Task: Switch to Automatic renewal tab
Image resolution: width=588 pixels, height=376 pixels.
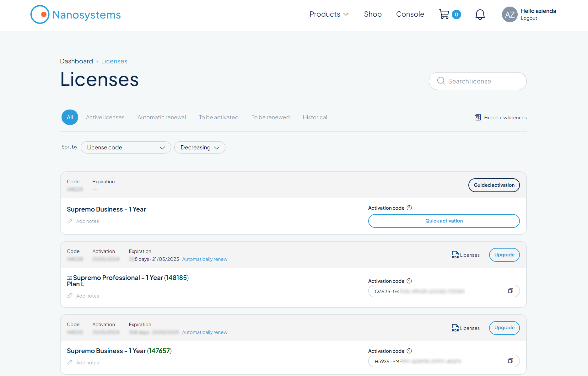Action: (x=162, y=117)
